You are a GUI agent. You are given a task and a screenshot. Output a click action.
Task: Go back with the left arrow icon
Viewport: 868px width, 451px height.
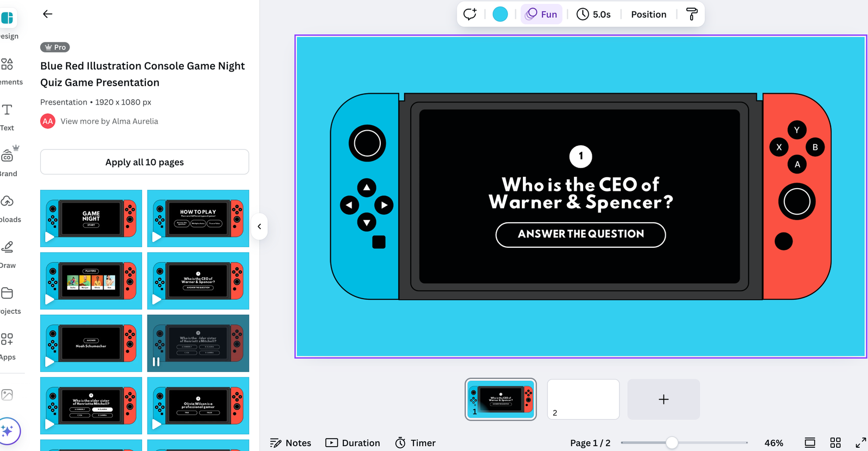48,14
